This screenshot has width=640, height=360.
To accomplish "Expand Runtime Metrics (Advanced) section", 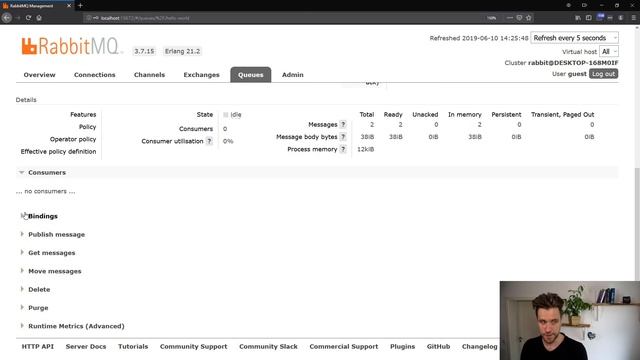I will click(72, 327).
